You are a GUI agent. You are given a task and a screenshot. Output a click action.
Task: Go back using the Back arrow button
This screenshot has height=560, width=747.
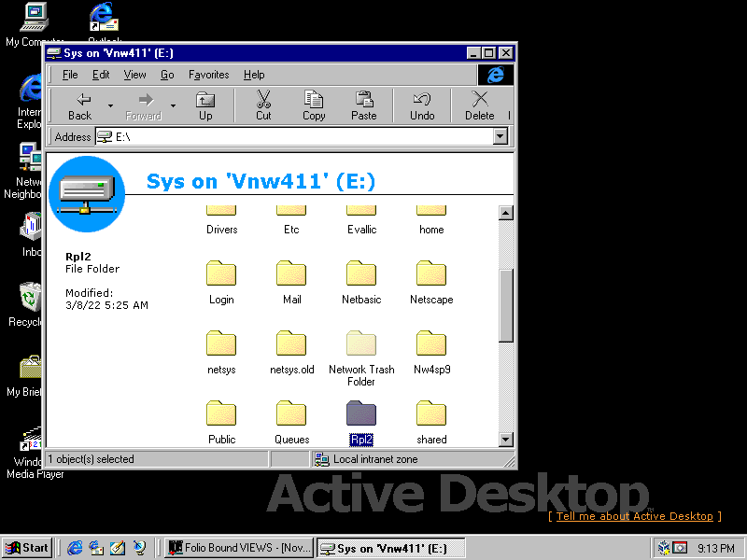coord(79,105)
